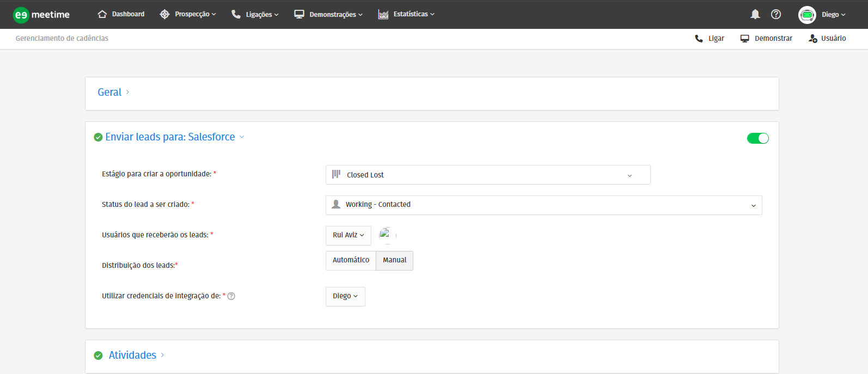Open the help question mark icon

coord(776,14)
